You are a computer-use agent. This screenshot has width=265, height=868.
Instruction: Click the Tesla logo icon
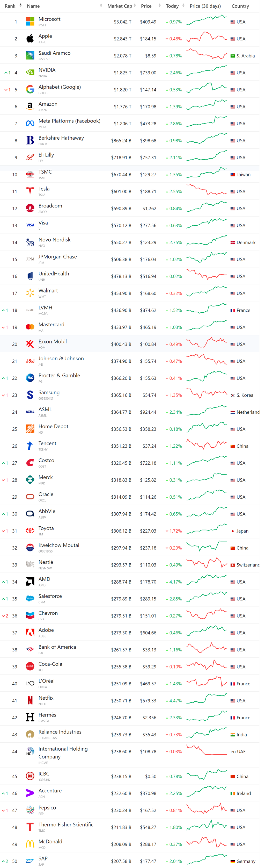30,191
